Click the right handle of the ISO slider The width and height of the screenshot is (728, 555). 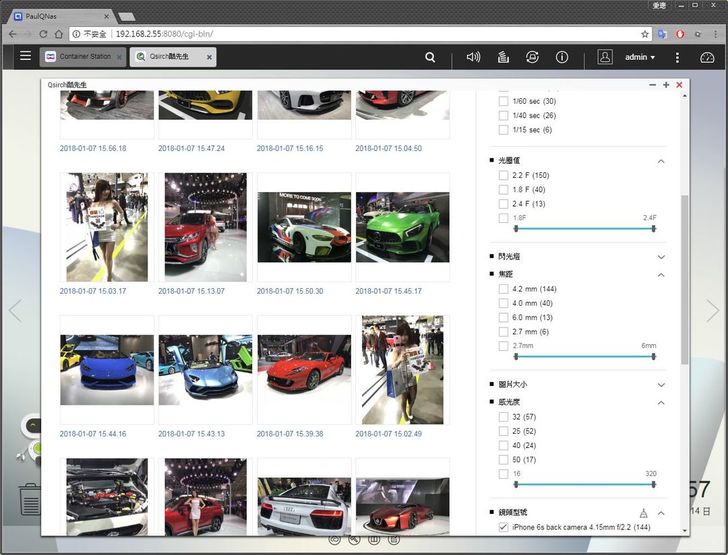pos(653,484)
